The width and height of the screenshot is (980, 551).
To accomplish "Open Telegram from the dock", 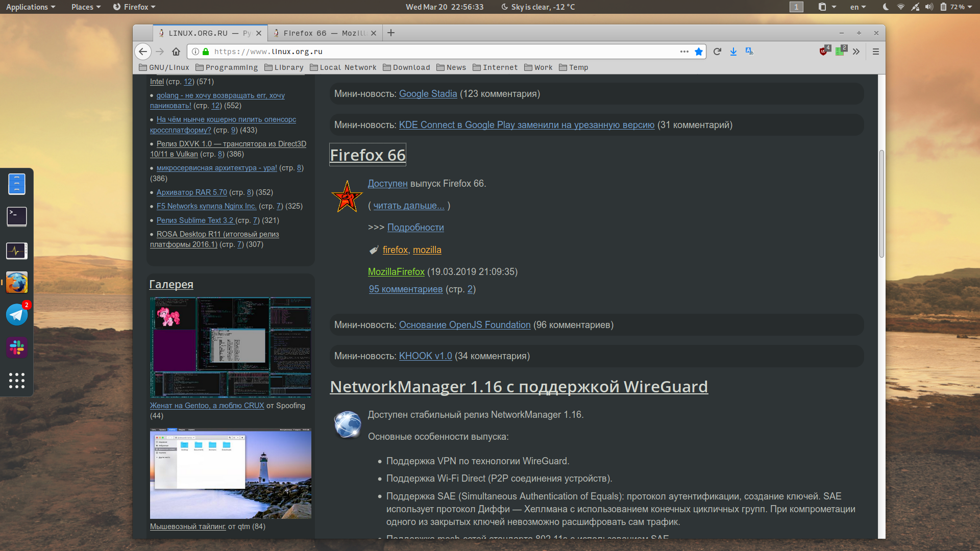I will point(17,314).
